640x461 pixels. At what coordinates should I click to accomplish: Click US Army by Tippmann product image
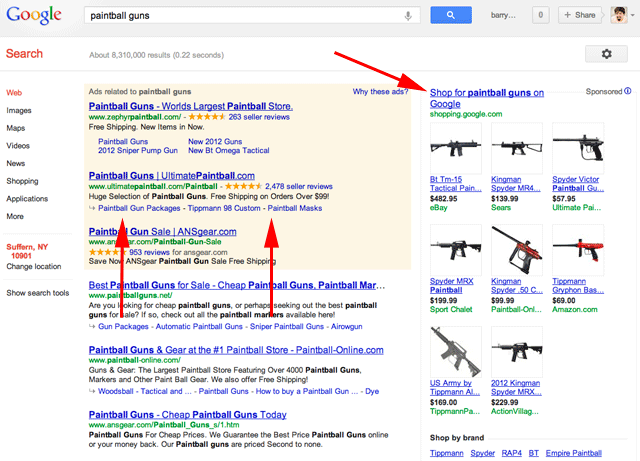[456, 352]
